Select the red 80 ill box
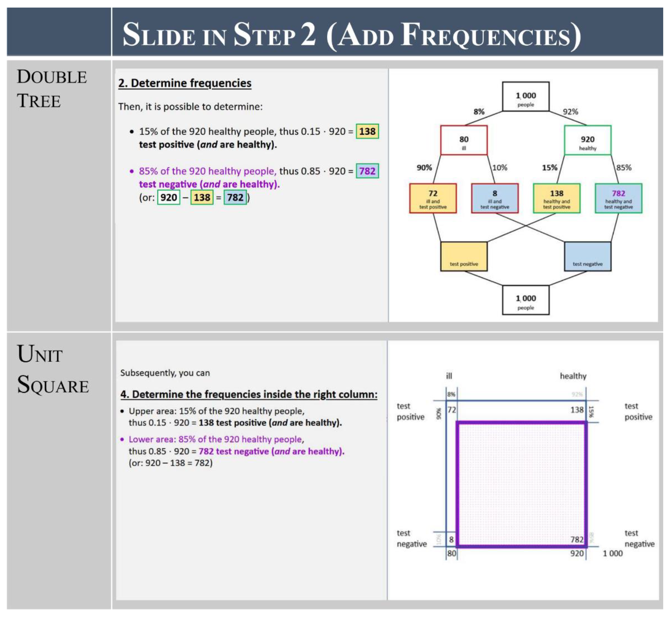The width and height of the screenshot is (672, 617). 464,140
